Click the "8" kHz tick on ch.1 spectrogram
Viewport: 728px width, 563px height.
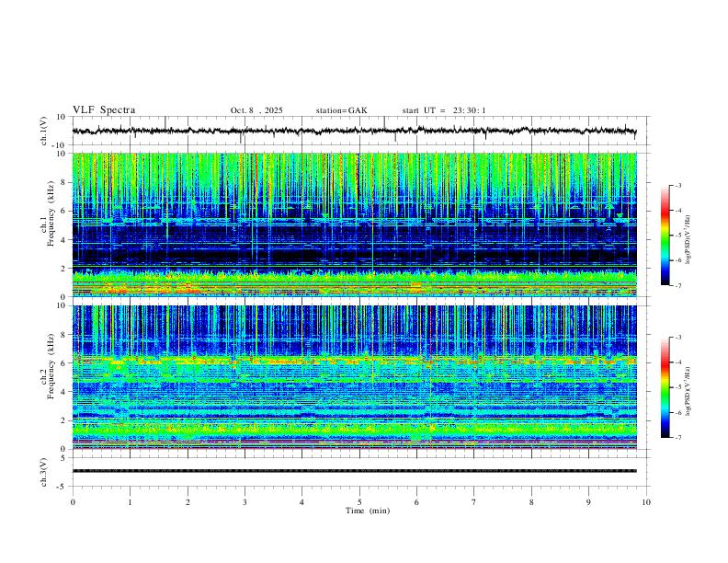[x=64, y=182]
